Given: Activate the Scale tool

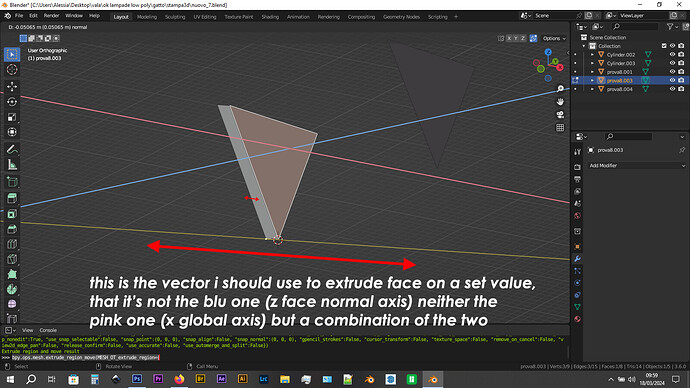Looking at the screenshot, I should click(12, 117).
